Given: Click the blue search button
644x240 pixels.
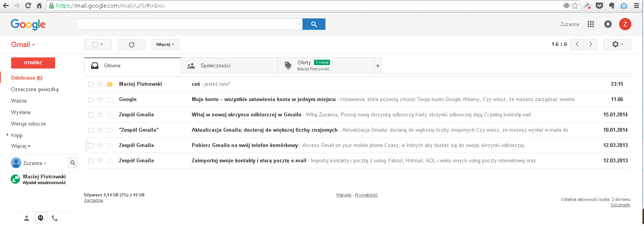Looking at the screenshot, I should (x=314, y=24).
